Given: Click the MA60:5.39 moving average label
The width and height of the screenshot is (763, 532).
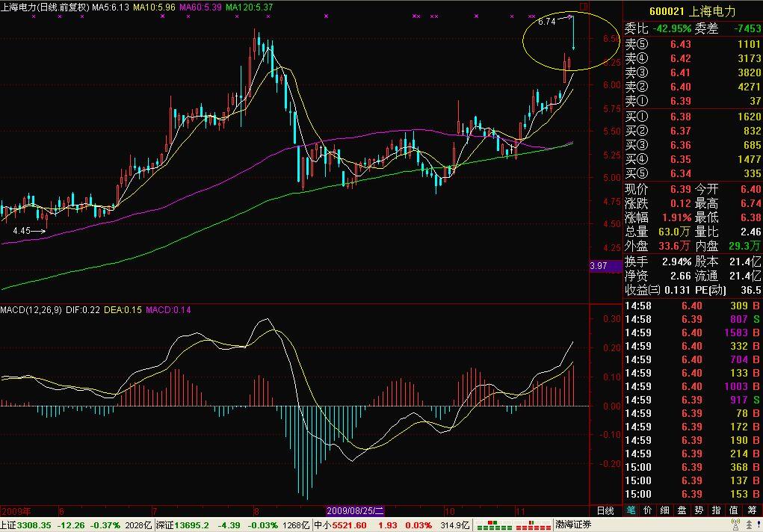Looking at the screenshot, I should [x=200, y=7].
